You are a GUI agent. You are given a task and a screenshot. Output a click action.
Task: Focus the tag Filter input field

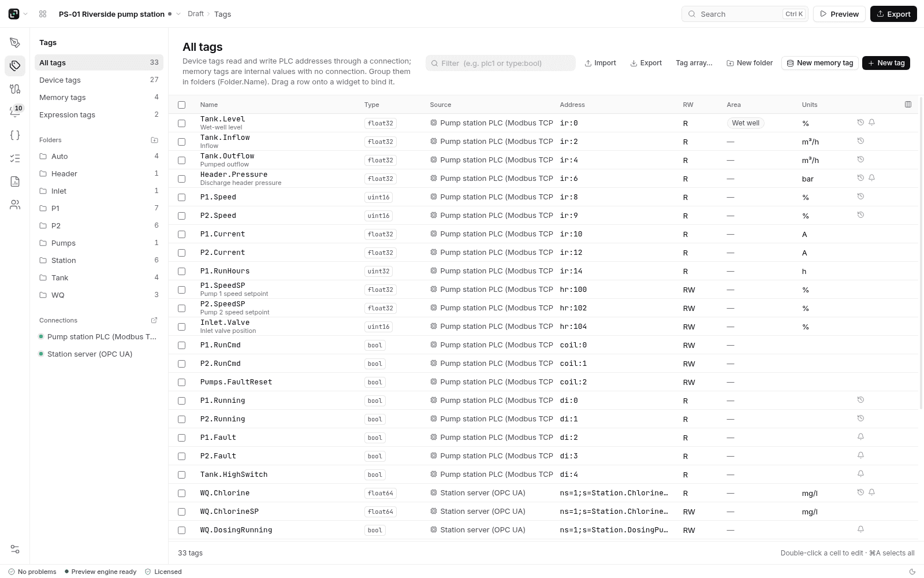pyautogui.click(x=501, y=63)
